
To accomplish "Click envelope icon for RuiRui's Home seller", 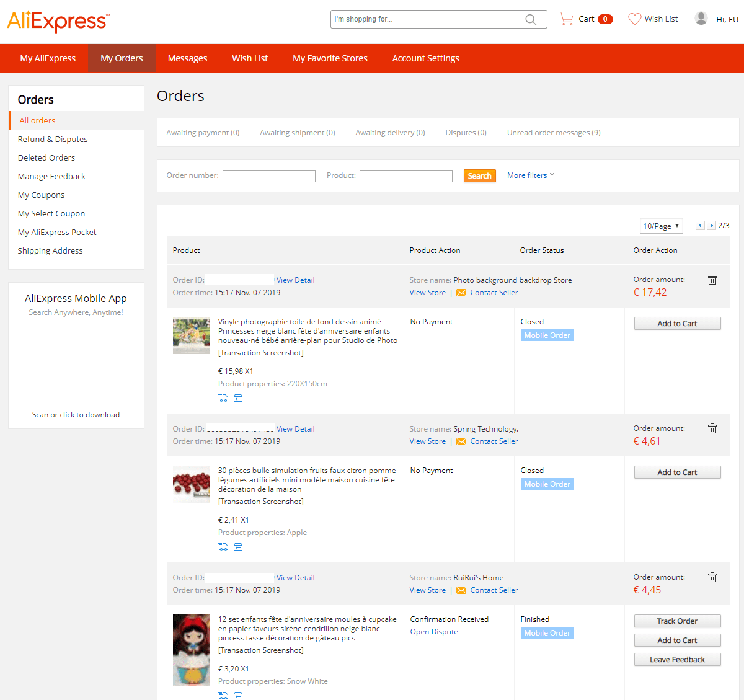I will tap(461, 590).
